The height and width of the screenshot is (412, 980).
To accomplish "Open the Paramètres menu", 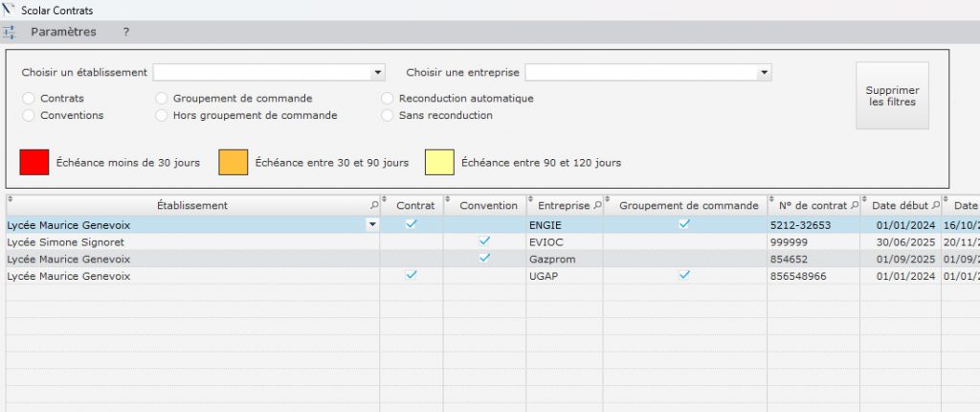I will [x=63, y=32].
